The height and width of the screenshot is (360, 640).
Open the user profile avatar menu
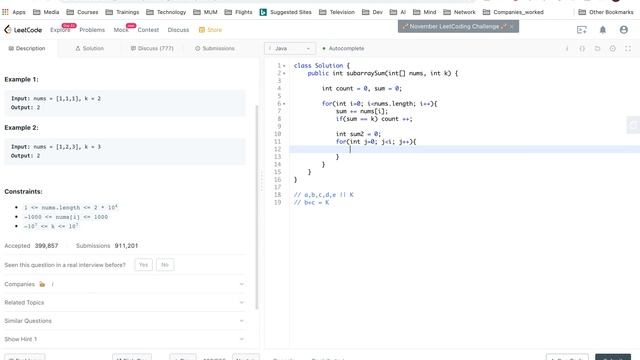(x=623, y=30)
